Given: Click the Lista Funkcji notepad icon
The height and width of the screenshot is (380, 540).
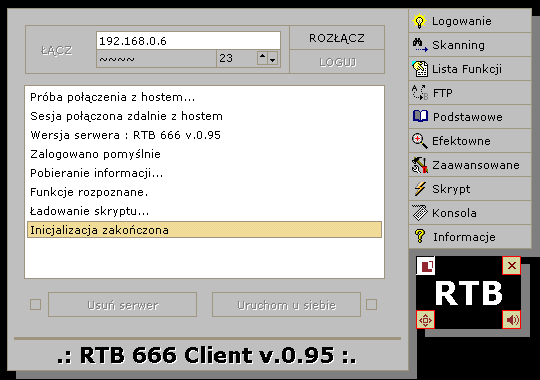Looking at the screenshot, I should pos(420,69).
